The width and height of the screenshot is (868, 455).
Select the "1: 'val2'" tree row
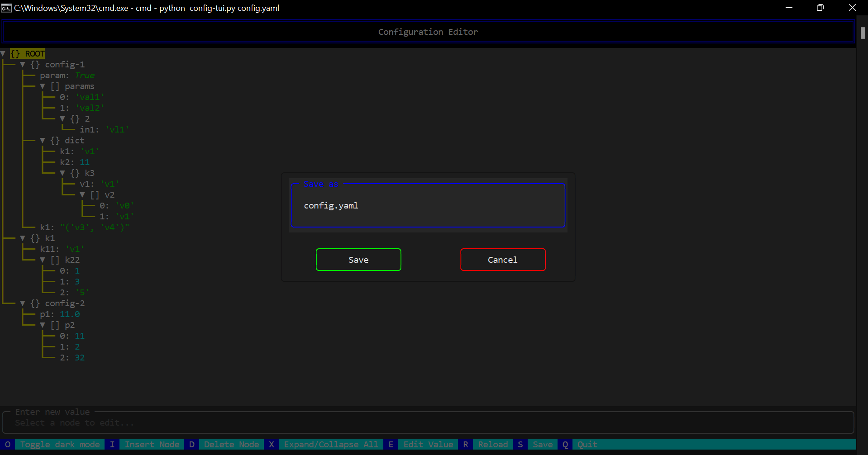coord(82,108)
